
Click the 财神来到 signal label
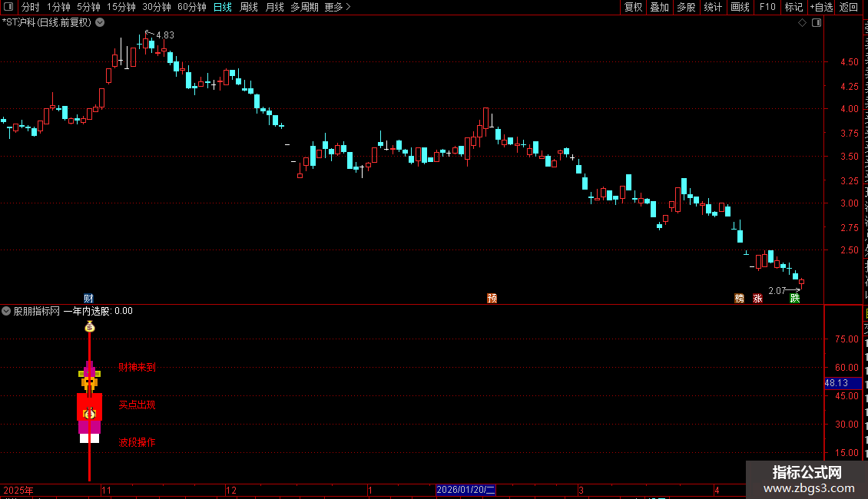(x=137, y=367)
